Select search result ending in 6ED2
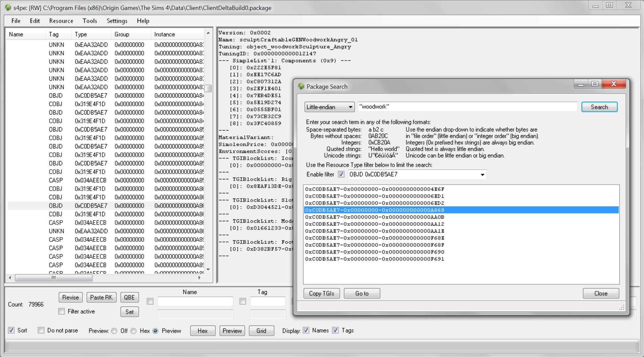 pyautogui.click(x=461, y=203)
